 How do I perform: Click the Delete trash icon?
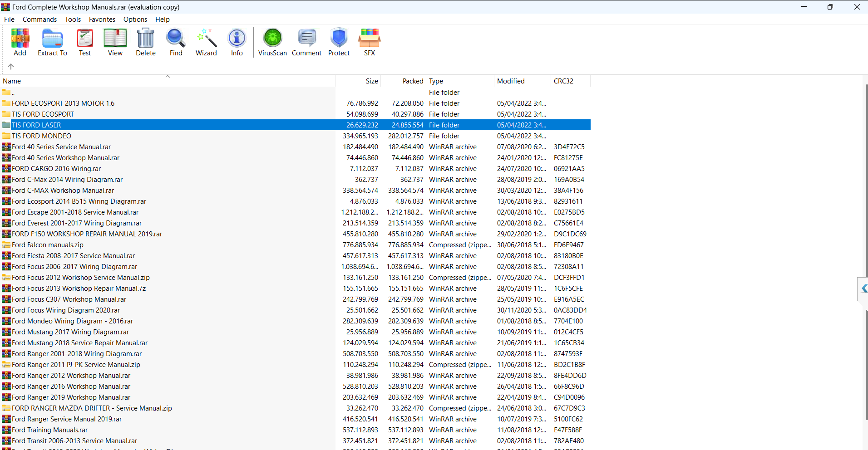click(x=146, y=42)
